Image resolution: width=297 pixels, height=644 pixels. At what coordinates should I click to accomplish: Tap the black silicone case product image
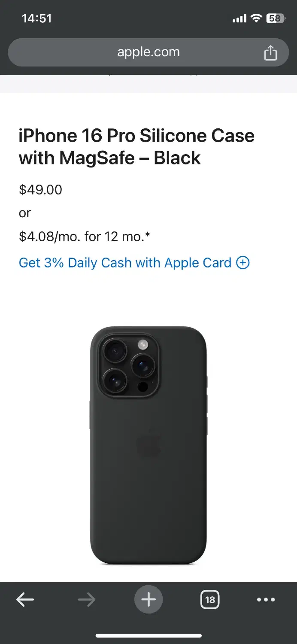click(148, 445)
